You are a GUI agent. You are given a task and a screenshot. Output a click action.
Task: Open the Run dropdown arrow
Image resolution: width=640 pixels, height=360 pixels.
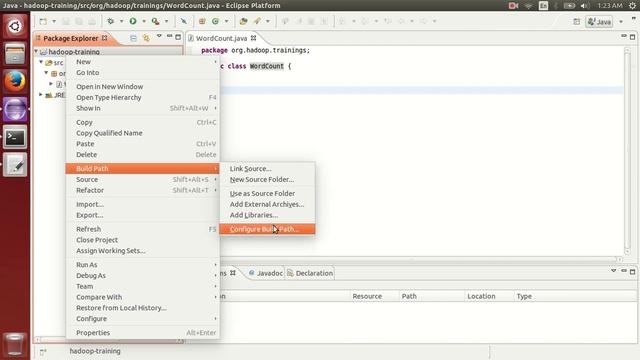(144, 21)
